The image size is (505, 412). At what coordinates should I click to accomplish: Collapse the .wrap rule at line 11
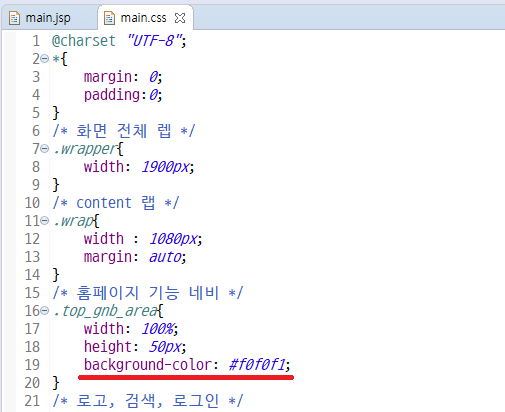45,221
